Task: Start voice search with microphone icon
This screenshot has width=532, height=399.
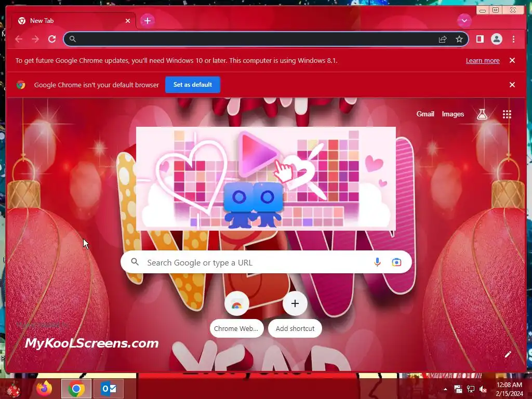Action: [377, 262]
